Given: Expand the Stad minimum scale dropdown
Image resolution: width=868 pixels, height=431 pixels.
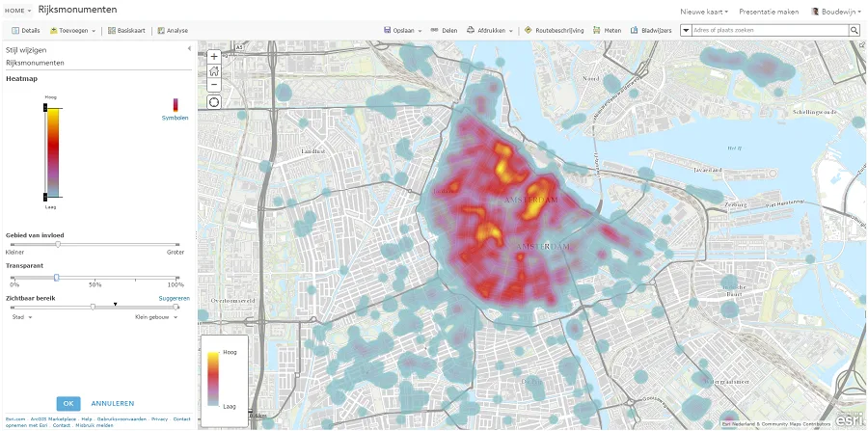Looking at the screenshot, I should tap(21, 316).
